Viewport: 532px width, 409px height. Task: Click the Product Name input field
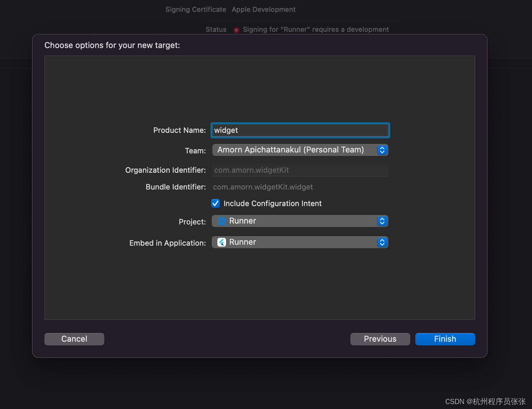click(x=300, y=130)
